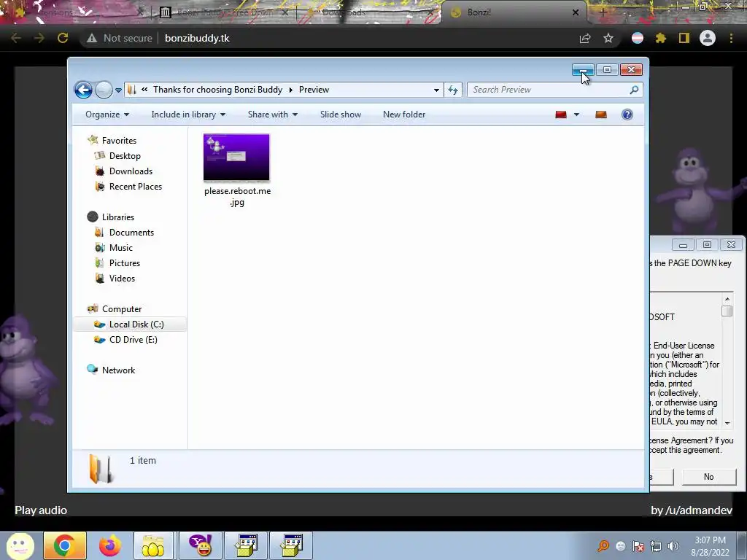Click the Preview breadcrumb segment
This screenshot has width=747, height=560.
(314, 90)
